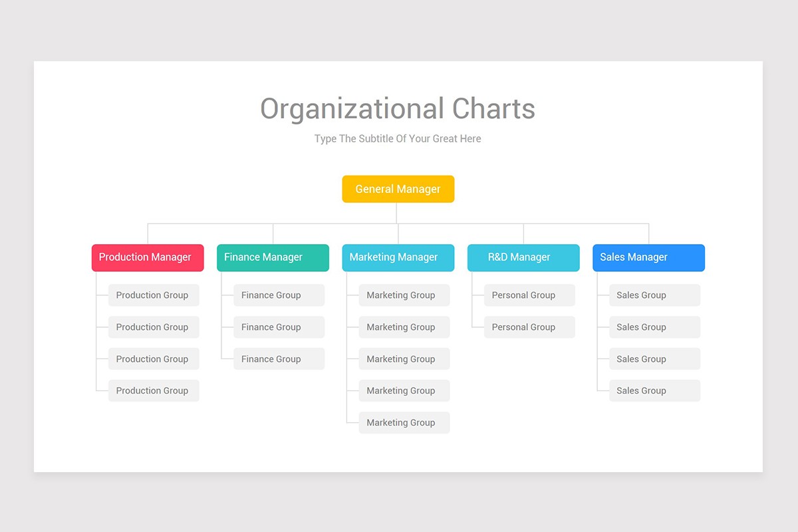Select the subtitle text placeholder
This screenshot has width=798, height=532.
[x=398, y=139]
